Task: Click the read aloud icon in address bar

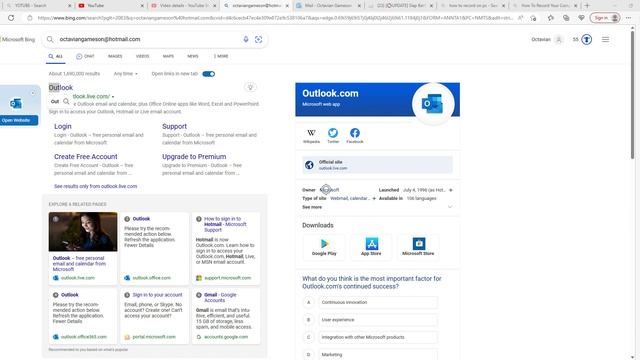Action: pos(520,18)
